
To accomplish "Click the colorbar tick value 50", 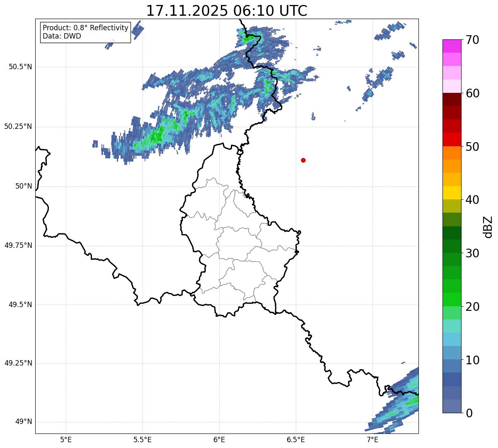I will tap(472, 147).
